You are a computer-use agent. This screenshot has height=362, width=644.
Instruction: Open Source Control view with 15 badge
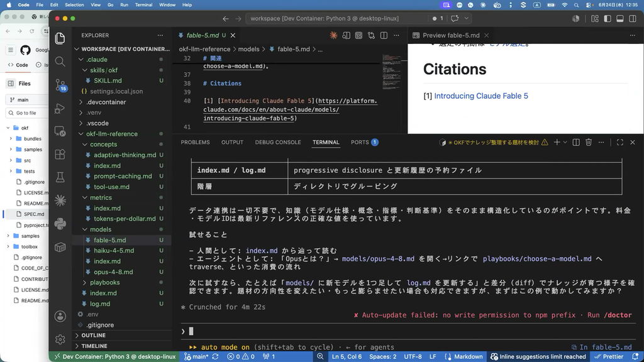(x=60, y=85)
